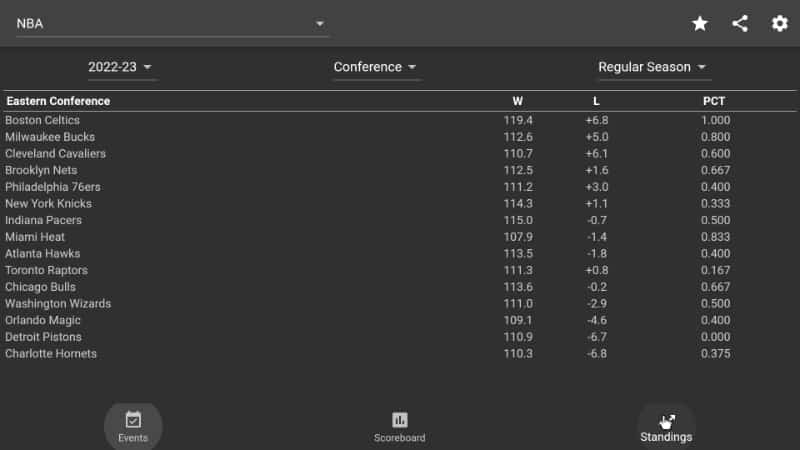Screen dimensions: 800x450
Task: Sort by the W column header
Action: tap(517, 101)
